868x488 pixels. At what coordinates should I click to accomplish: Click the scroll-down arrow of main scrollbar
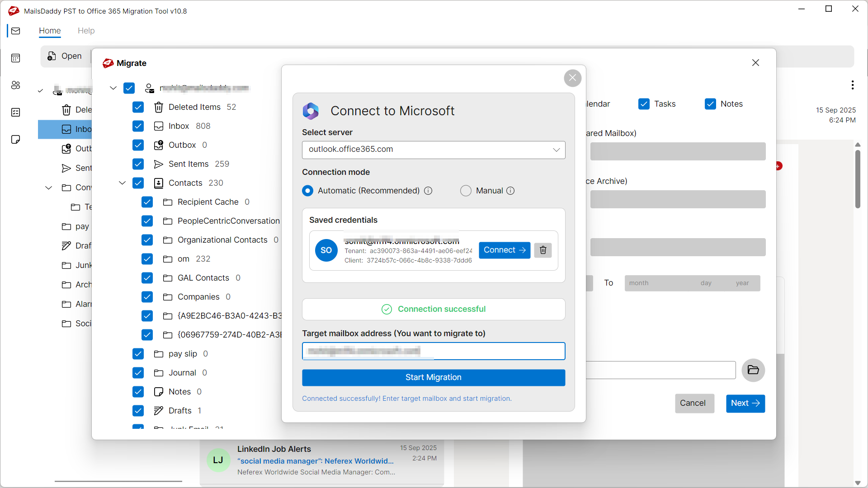pyautogui.click(x=858, y=483)
